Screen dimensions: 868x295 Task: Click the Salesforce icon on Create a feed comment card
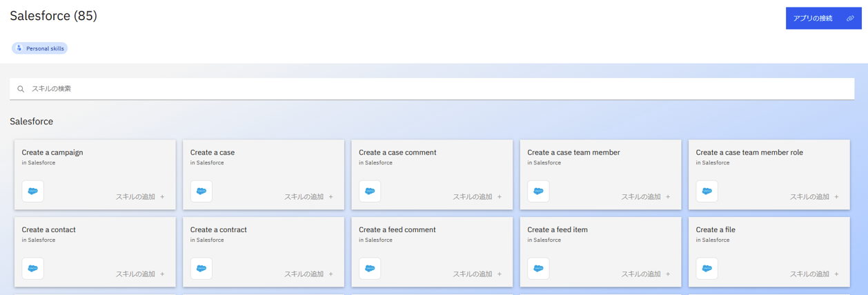click(x=370, y=269)
